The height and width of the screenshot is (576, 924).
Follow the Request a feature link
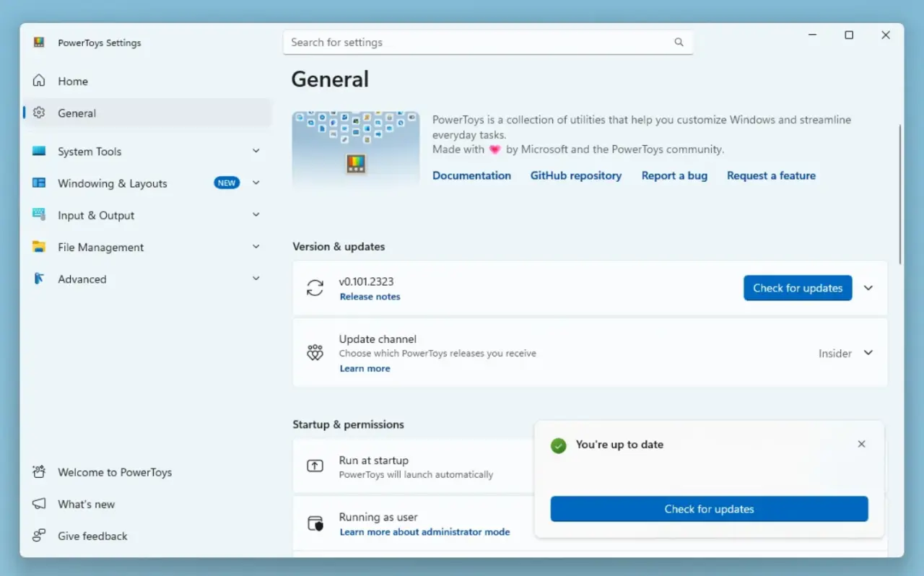point(771,175)
